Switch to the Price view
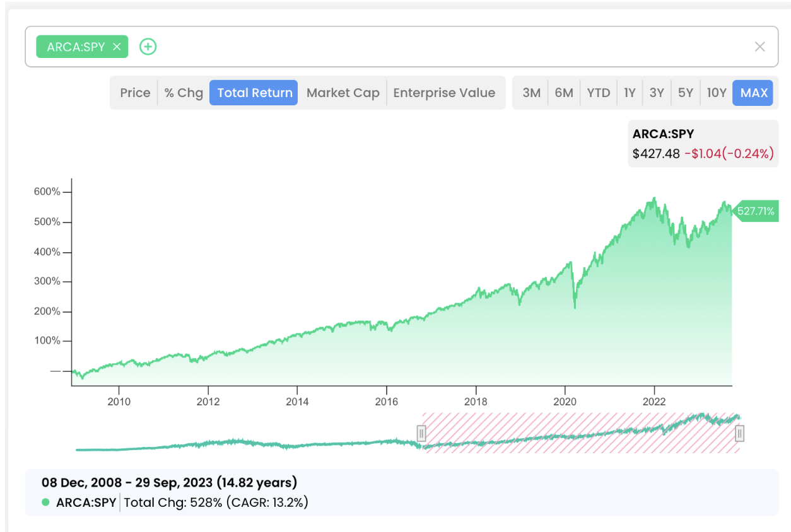This screenshot has width=791, height=532. pos(135,93)
